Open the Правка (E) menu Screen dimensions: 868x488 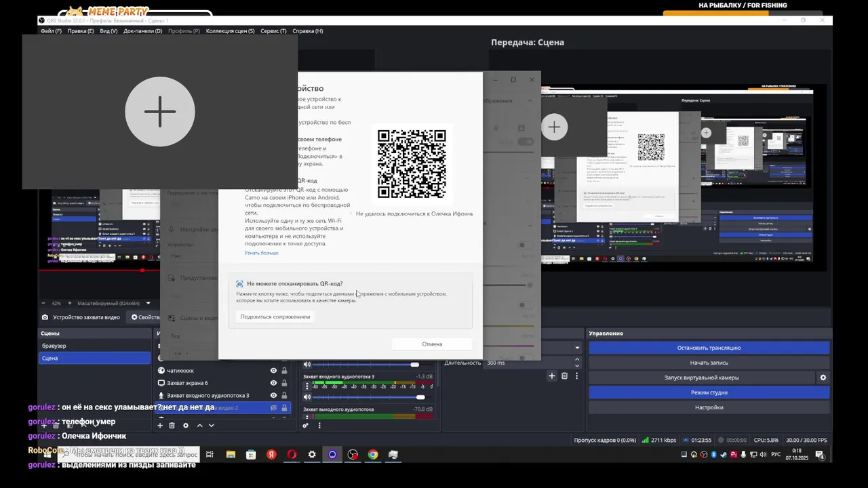pos(81,31)
